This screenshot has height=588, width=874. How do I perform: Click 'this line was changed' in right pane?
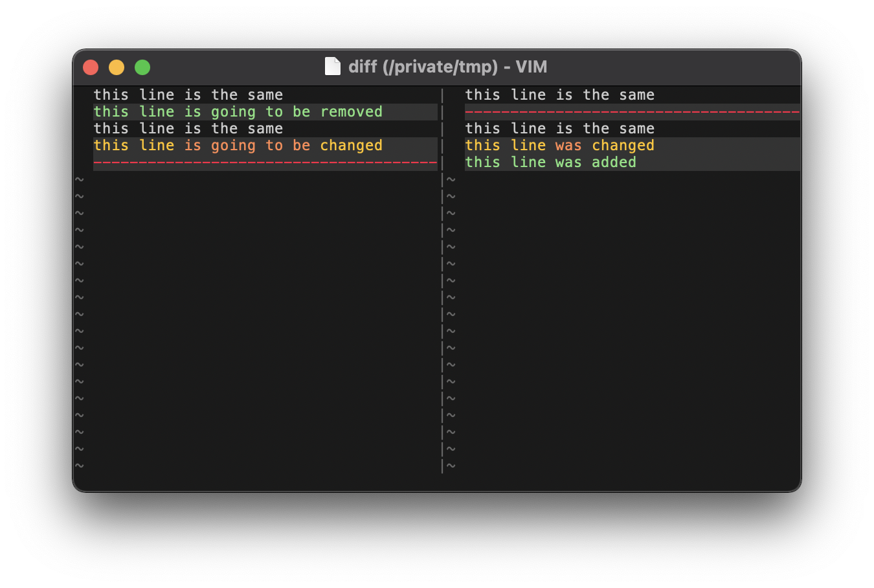pyautogui.click(x=559, y=145)
